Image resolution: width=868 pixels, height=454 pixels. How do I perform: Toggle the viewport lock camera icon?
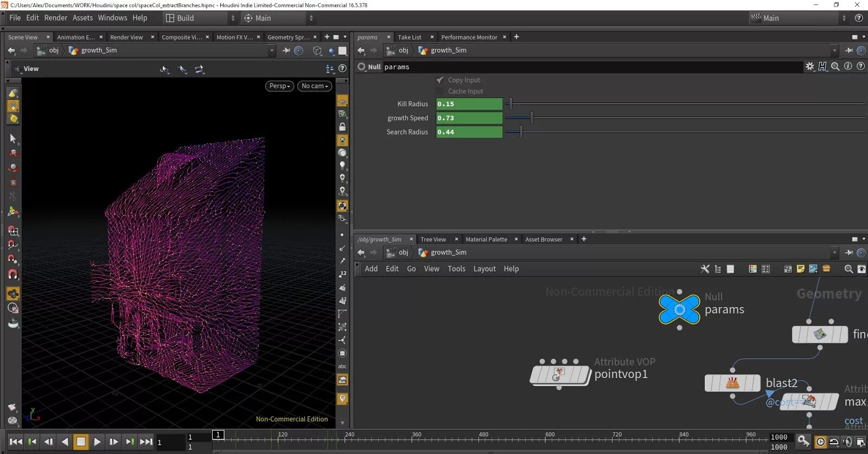[x=342, y=127]
